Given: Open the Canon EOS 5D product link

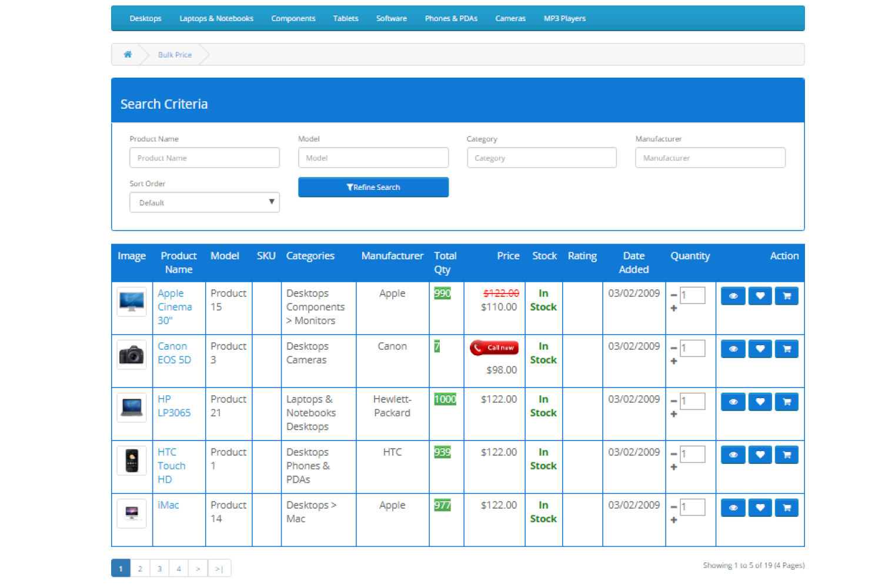Looking at the screenshot, I should click(174, 353).
